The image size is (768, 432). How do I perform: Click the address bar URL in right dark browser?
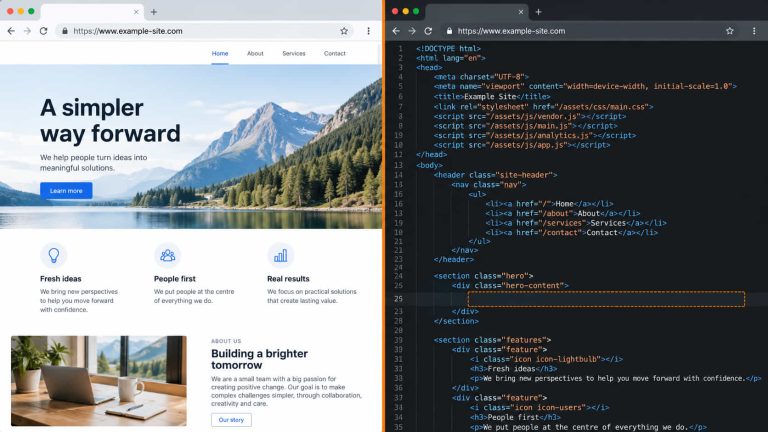coord(511,31)
